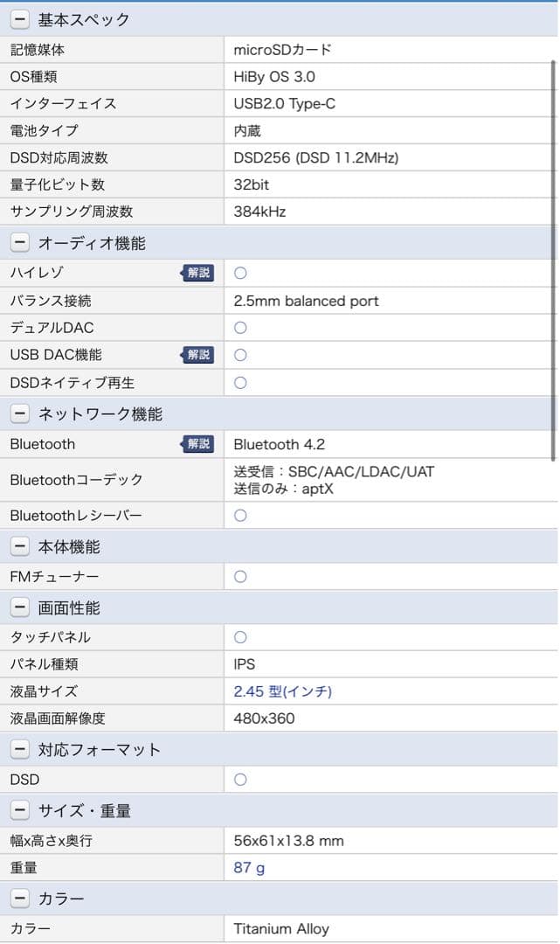Click the 解説 icon beside USB DAC機能
The image size is (560, 944).
tap(198, 354)
